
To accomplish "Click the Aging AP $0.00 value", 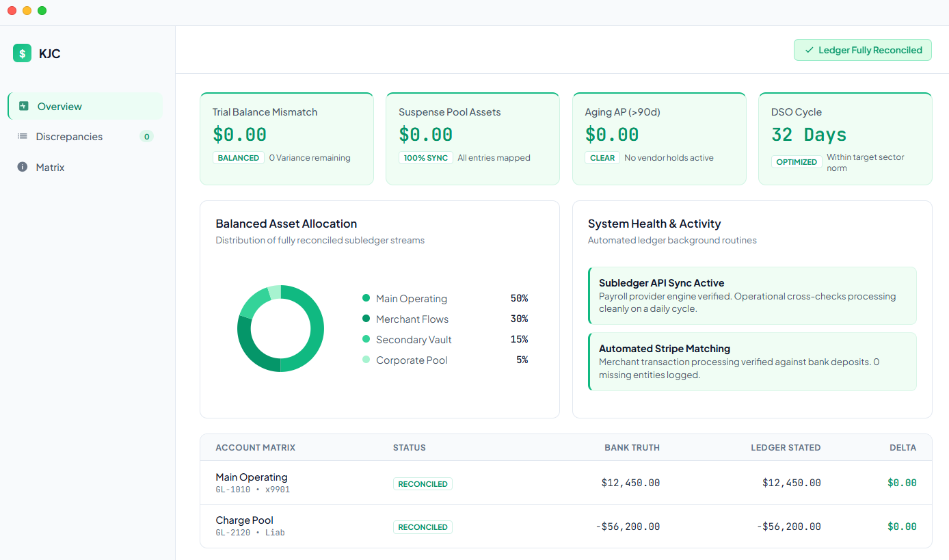I will point(612,135).
